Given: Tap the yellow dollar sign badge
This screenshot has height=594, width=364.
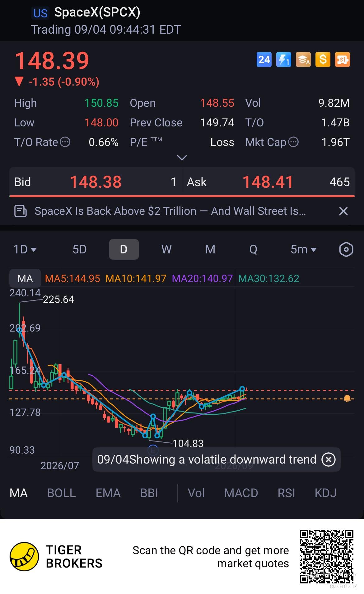Looking at the screenshot, I should click(x=323, y=59).
